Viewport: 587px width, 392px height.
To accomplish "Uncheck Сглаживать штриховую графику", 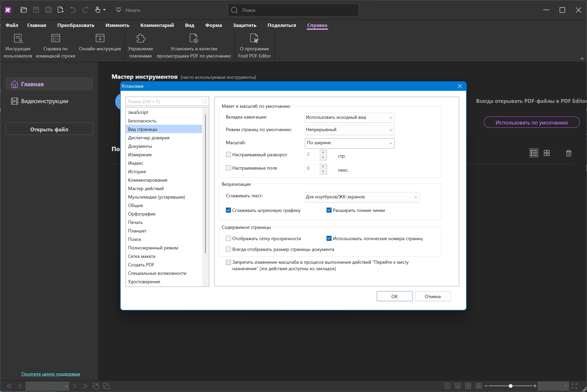I will pos(228,210).
